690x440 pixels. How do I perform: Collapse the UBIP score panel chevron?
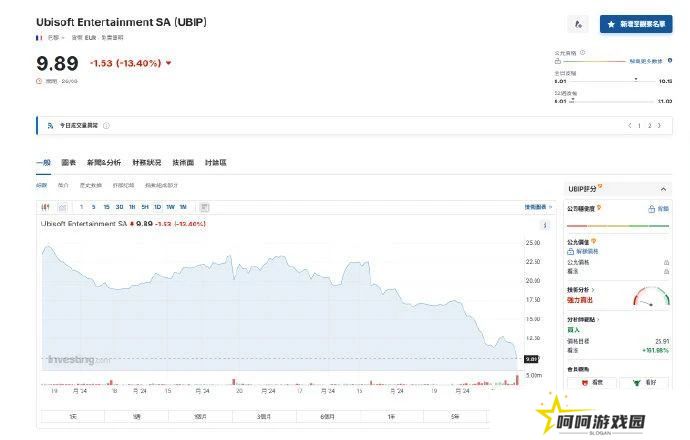(x=663, y=189)
